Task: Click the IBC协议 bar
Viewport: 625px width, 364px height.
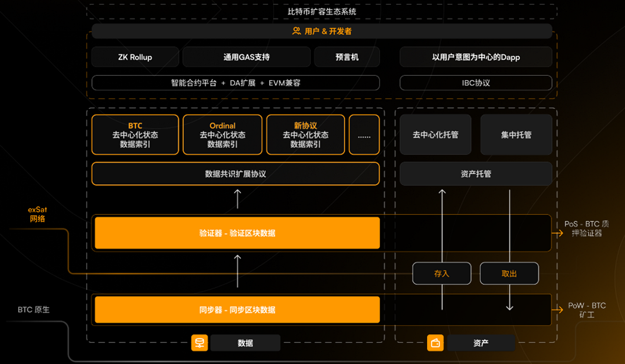Action: (x=476, y=83)
